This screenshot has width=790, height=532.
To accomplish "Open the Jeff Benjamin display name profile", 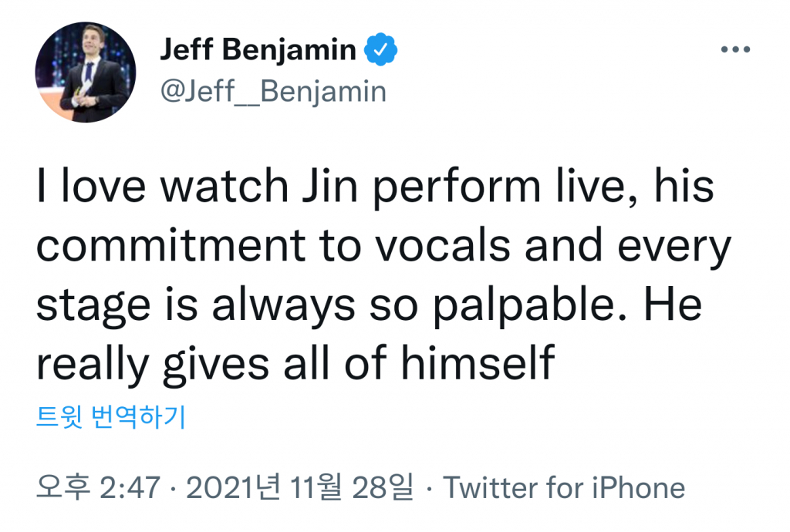I will point(258,50).
